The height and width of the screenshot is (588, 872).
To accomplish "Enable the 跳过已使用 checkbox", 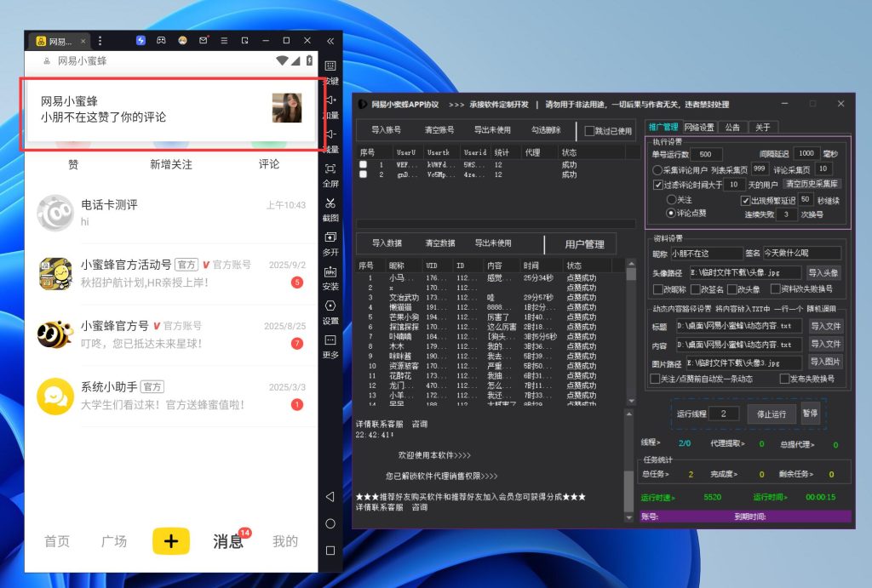I will (x=589, y=131).
